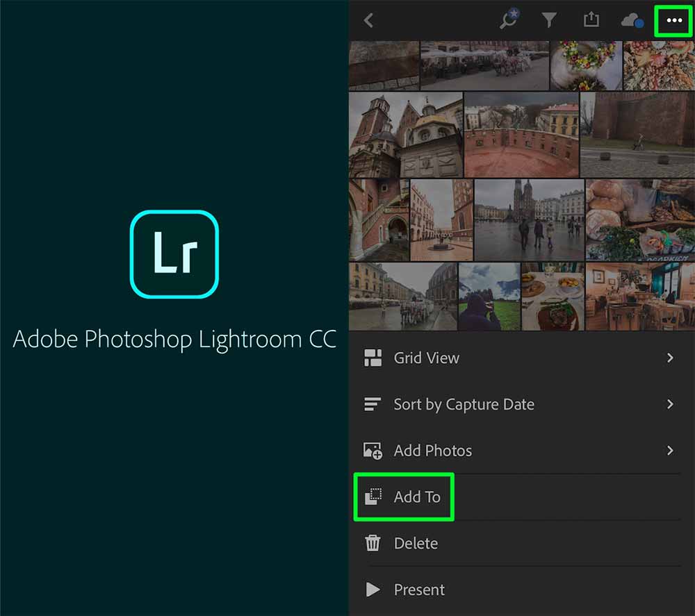The width and height of the screenshot is (695, 616).
Task: Open the flower wreath photo thumbnail
Action: pos(586,65)
